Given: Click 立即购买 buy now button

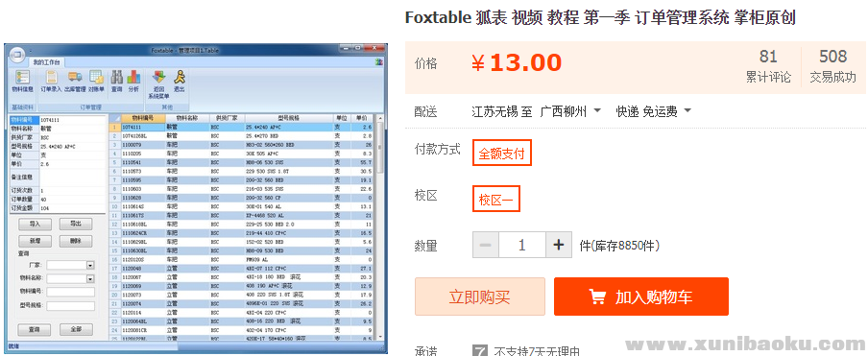Looking at the screenshot, I should (x=479, y=297).
